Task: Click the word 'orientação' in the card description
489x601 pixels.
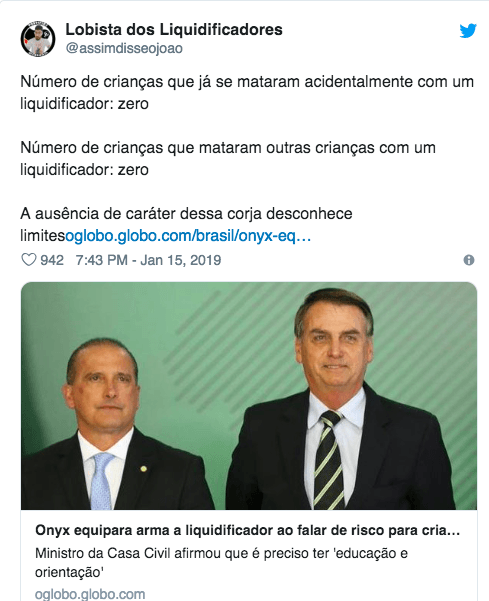Action: pyautogui.click(x=69, y=572)
